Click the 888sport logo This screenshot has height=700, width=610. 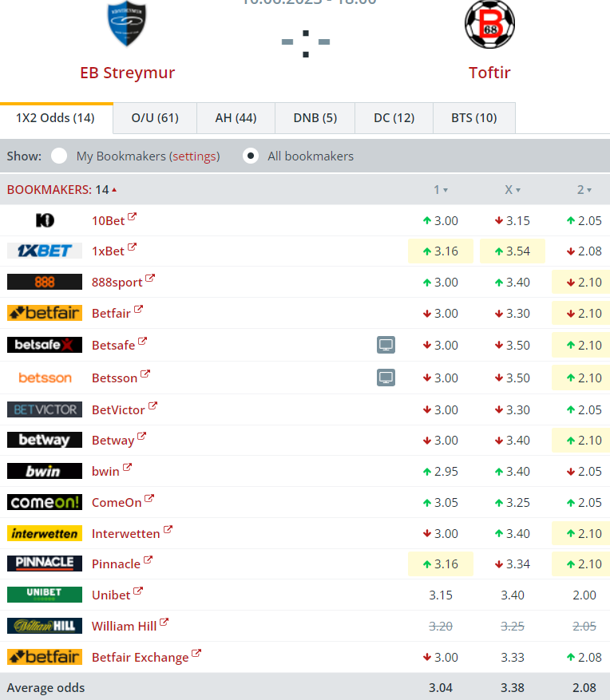[x=45, y=282]
